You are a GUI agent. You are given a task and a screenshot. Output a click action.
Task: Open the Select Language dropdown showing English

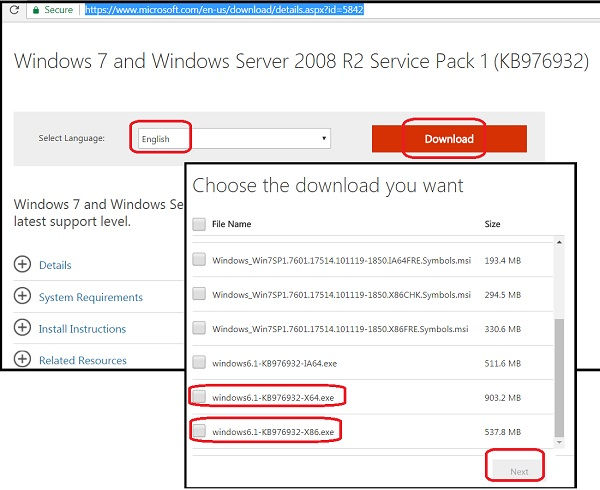[x=235, y=138]
